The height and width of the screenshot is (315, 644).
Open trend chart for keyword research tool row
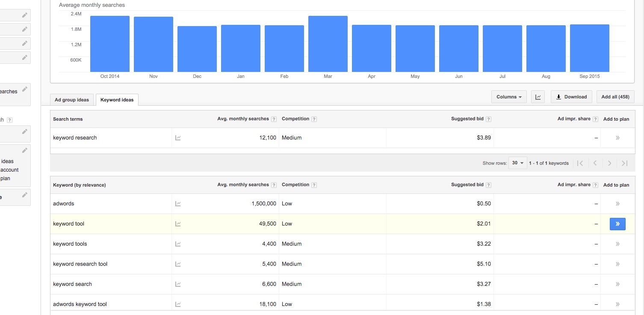click(178, 264)
